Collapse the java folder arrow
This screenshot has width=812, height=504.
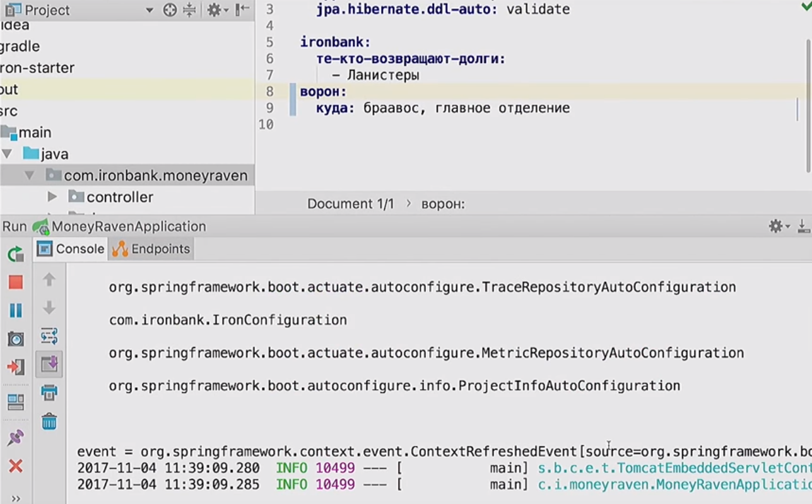[8, 154]
